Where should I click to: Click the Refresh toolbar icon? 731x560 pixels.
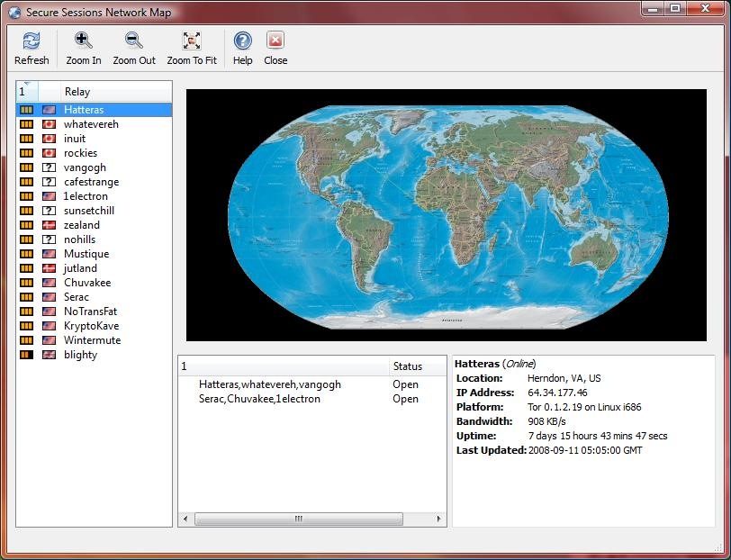tap(32, 41)
